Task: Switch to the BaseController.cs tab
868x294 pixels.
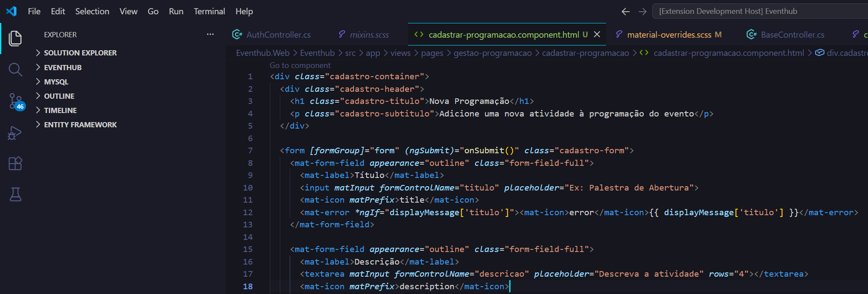Action: [792, 35]
